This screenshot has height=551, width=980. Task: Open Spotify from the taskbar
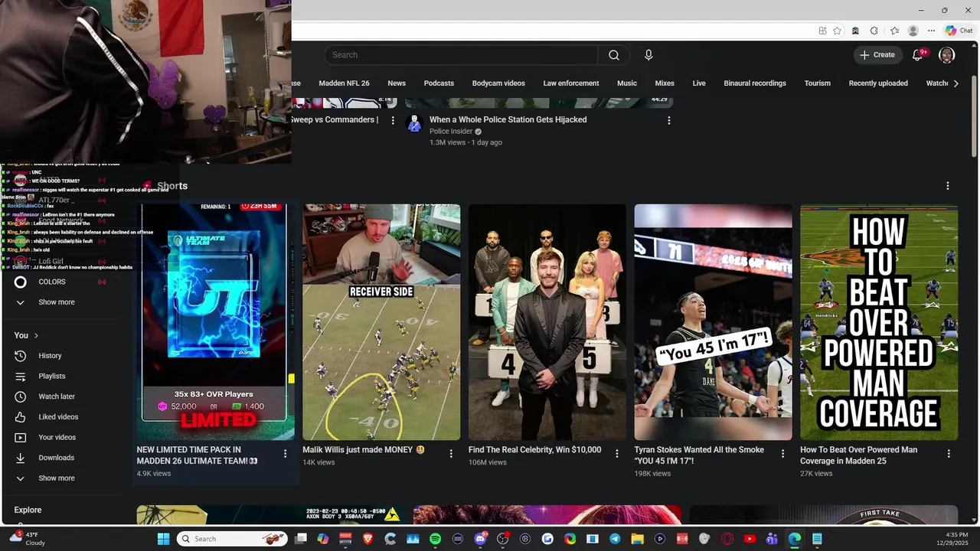click(435, 539)
